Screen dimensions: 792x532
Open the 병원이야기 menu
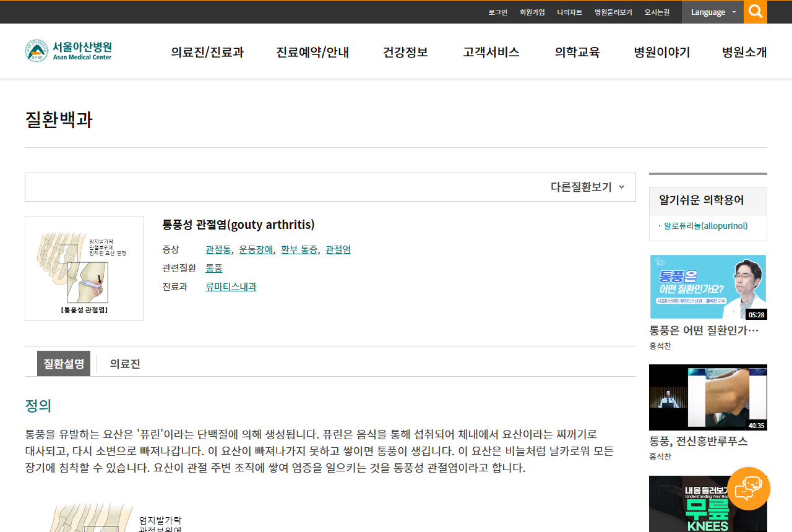662,52
